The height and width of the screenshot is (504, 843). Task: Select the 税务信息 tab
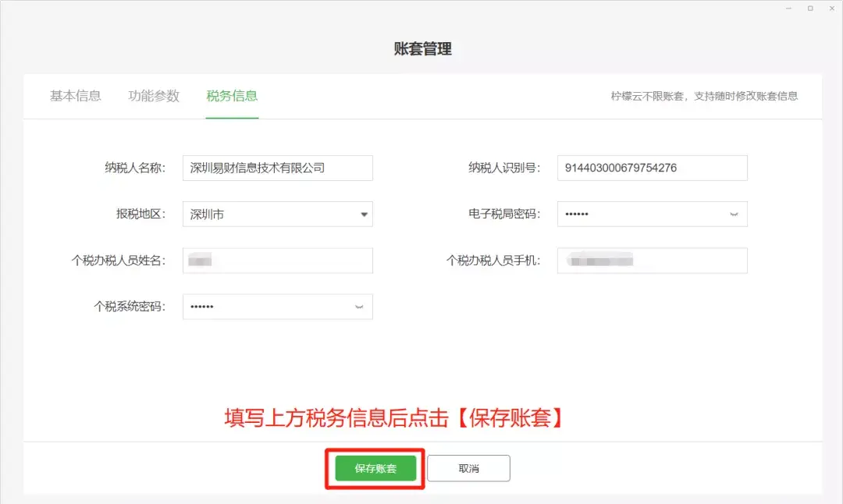[232, 96]
